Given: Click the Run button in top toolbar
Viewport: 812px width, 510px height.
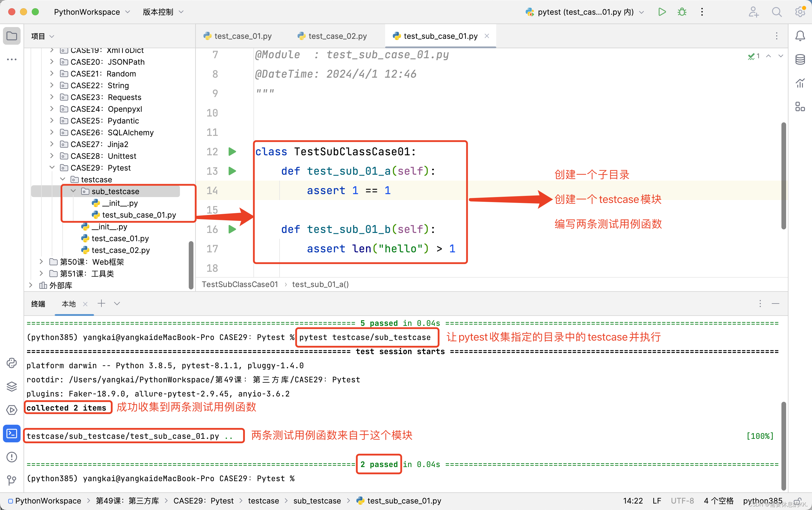Looking at the screenshot, I should point(662,12).
